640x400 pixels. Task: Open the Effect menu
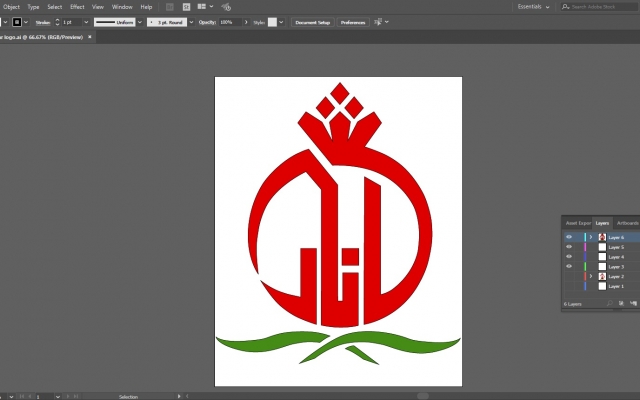click(77, 7)
